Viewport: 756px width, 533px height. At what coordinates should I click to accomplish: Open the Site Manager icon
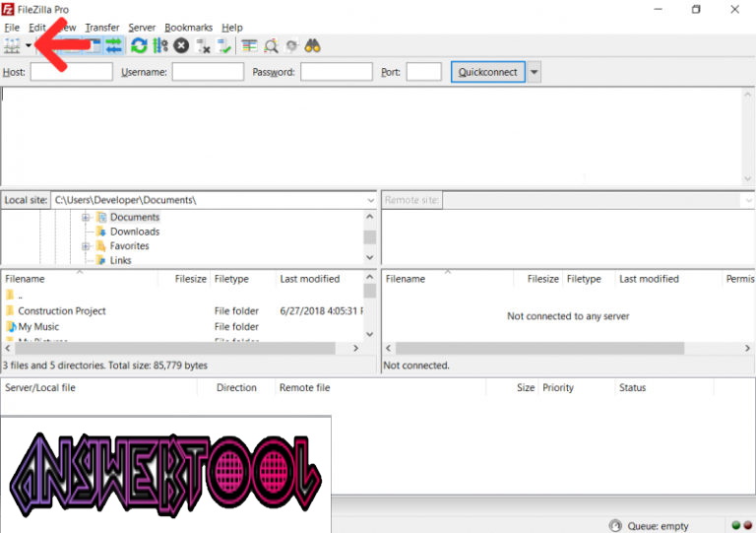point(12,46)
